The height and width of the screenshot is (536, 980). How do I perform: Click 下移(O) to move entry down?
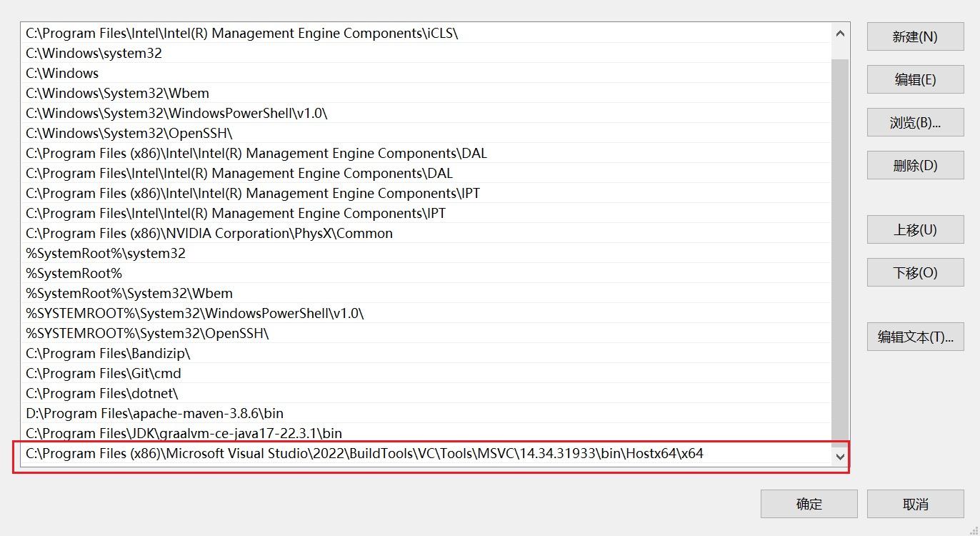915,272
